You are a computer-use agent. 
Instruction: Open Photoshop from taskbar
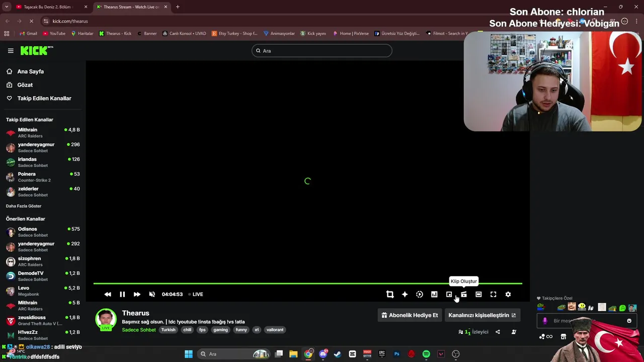coord(396,354)
